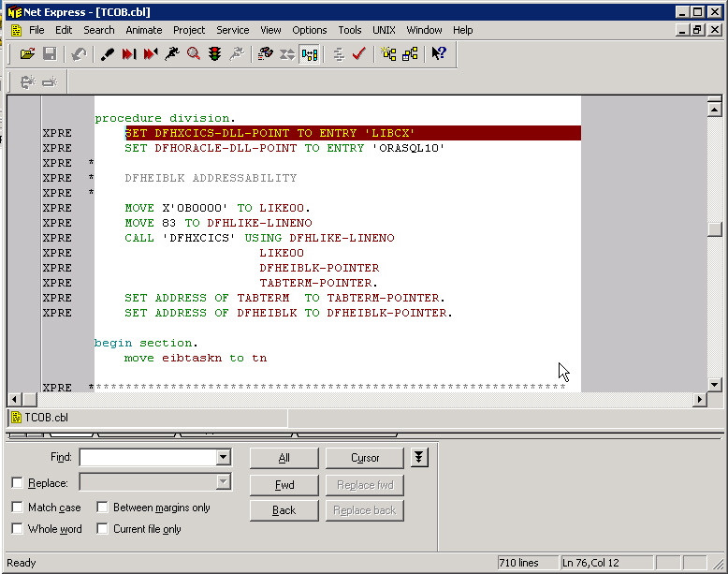Click the All button in find panel
This screenshot has width=728, height=574.
pos(284,458)
